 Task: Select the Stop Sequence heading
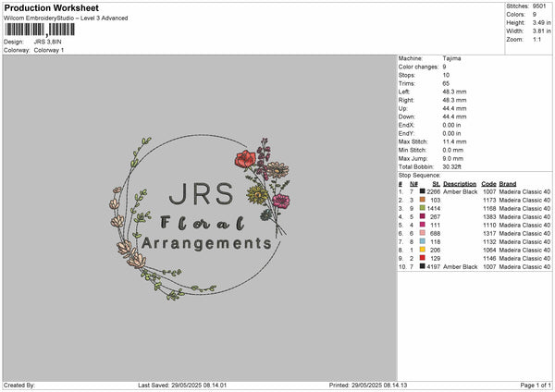(x=419, y=174)
